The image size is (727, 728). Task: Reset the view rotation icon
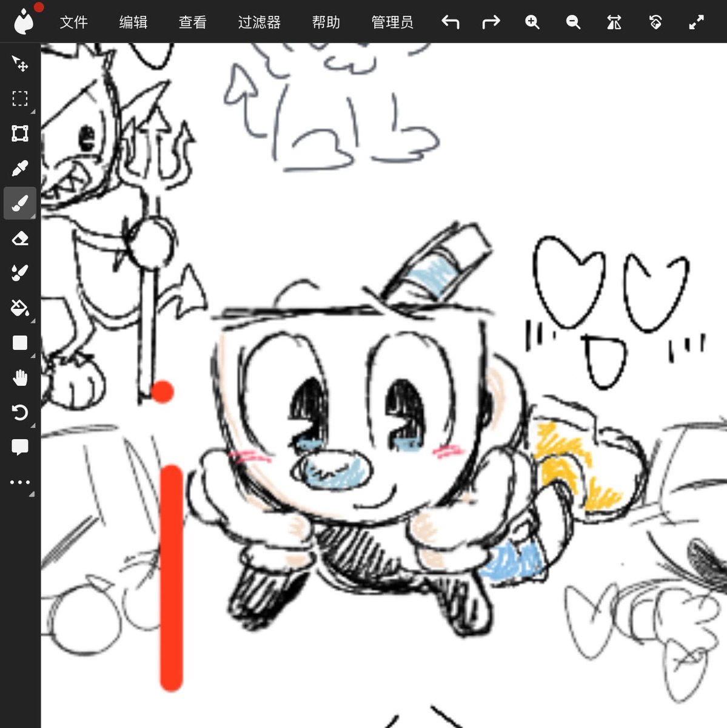[655, 22]
